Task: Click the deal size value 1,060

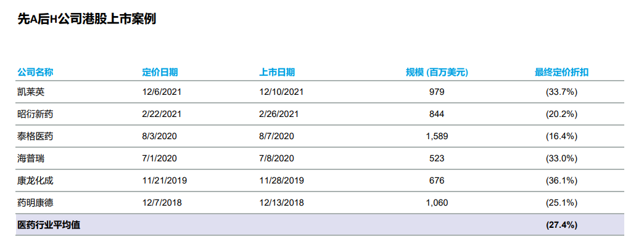Action: 437,203
